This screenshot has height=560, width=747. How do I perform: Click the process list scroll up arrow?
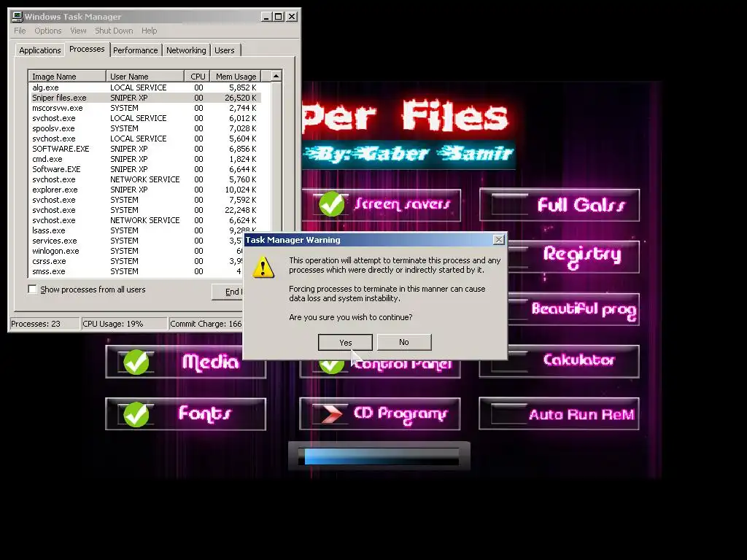tap(276, 76)
